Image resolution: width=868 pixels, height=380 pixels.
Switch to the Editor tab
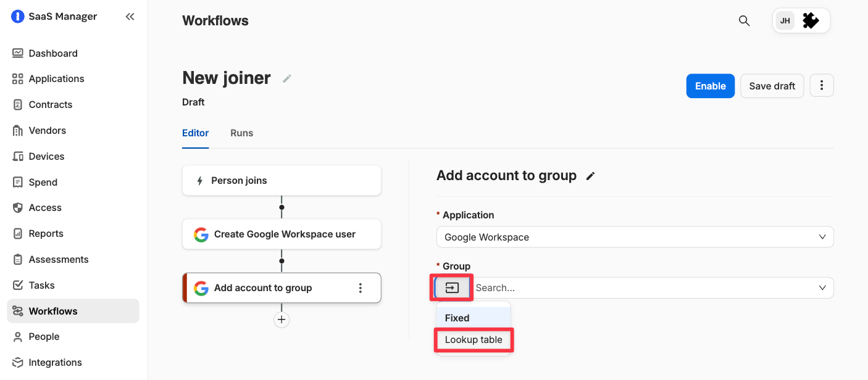(x=195, y=133)
